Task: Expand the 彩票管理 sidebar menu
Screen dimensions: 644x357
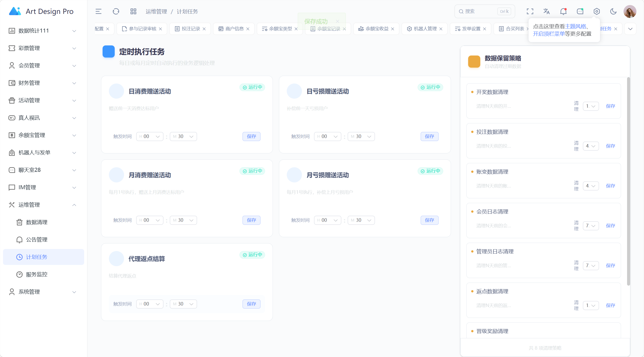Action: 43,48
